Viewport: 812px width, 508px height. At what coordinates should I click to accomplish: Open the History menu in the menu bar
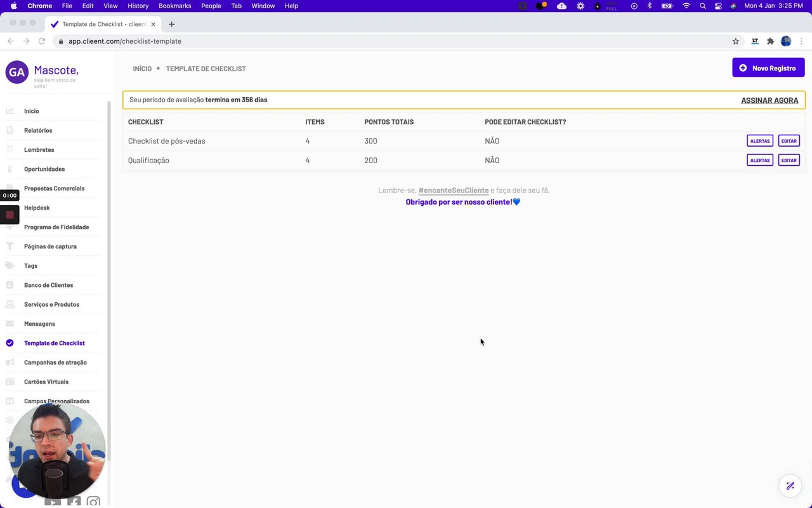pyautogui.click(x=138, y=6)
